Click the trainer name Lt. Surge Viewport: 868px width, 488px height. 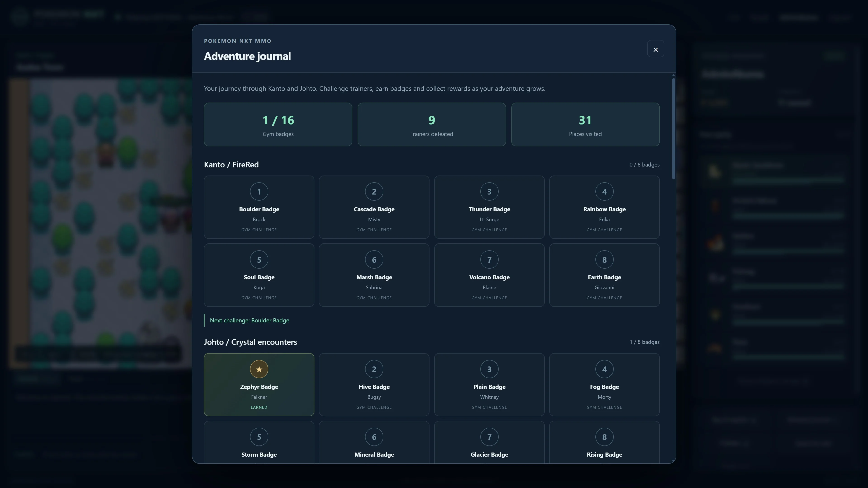tap(489, 219)
